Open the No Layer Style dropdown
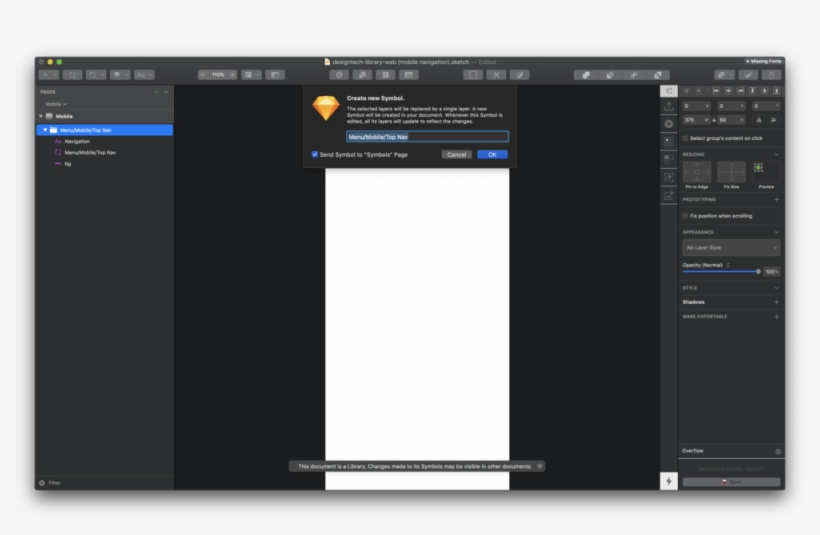 pyautogui.click(x=731, y=247)
